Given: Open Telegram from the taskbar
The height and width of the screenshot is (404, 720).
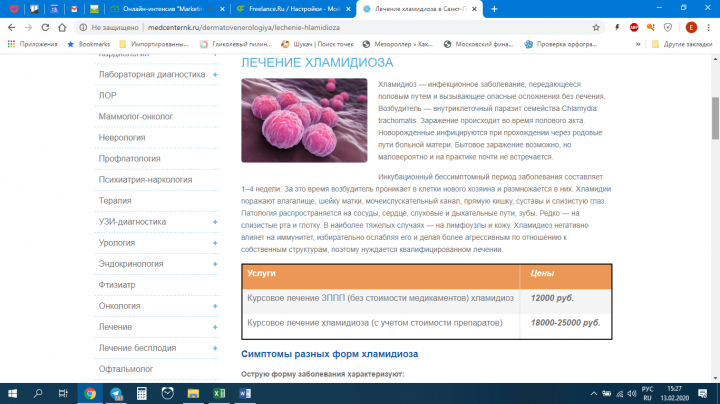Looking at the screenshot, I should (116, 393).
